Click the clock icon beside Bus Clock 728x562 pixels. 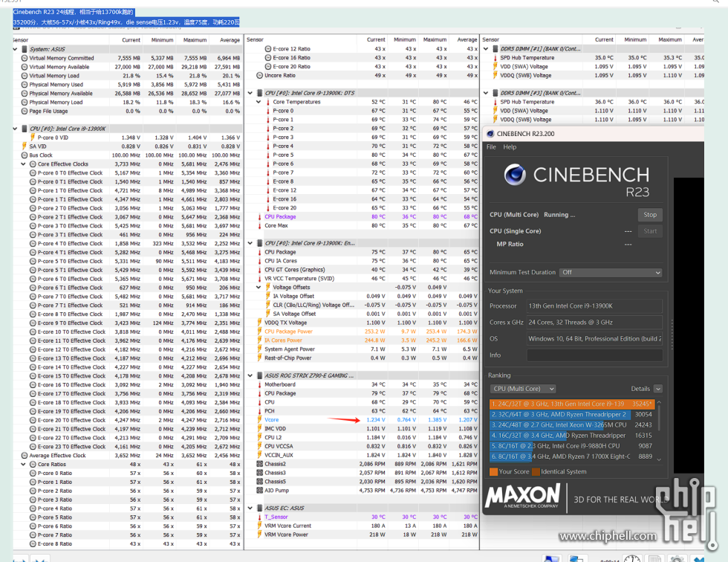(24, 155)
